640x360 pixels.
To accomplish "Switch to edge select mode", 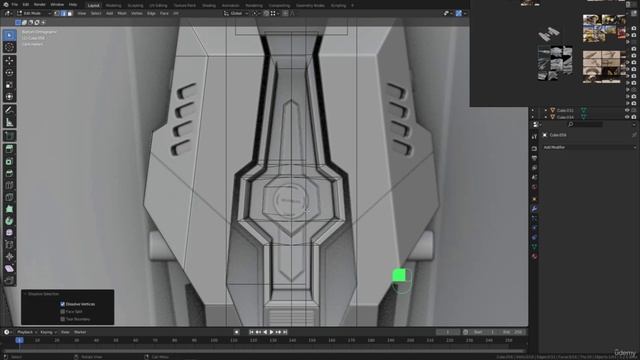I will [63, 13].
